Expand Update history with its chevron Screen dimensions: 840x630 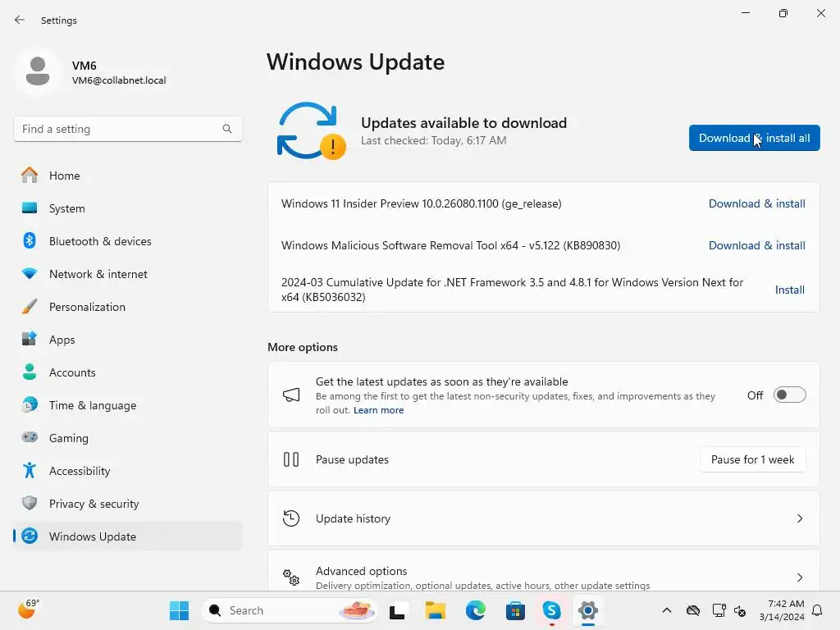pos(800,518)
